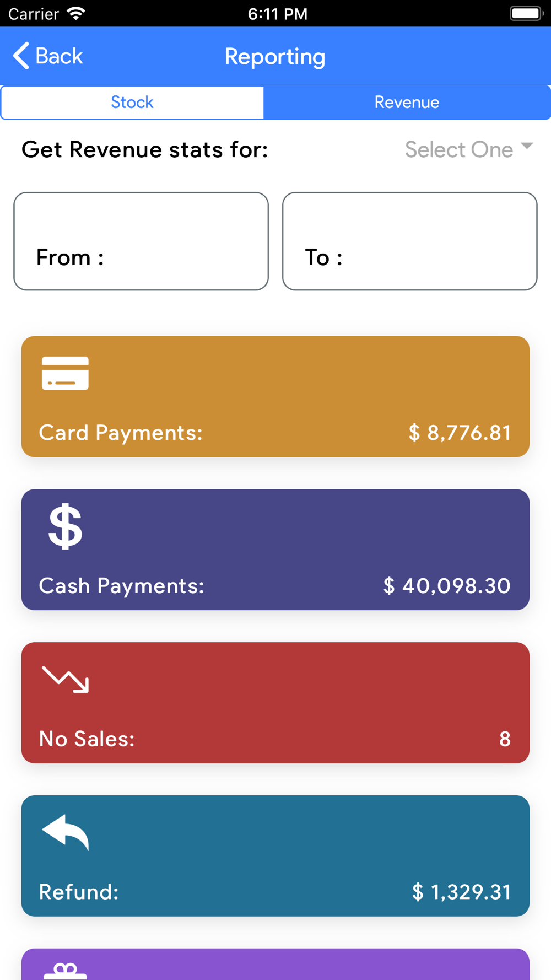Switch to the Stock tab
The width and height of the screenshot is (551, 980).
(x=132, y=102)
